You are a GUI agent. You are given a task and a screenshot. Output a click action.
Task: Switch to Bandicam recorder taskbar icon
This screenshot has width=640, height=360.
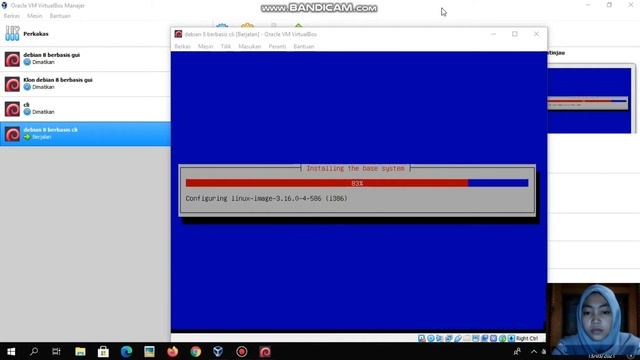click(242, 351)
